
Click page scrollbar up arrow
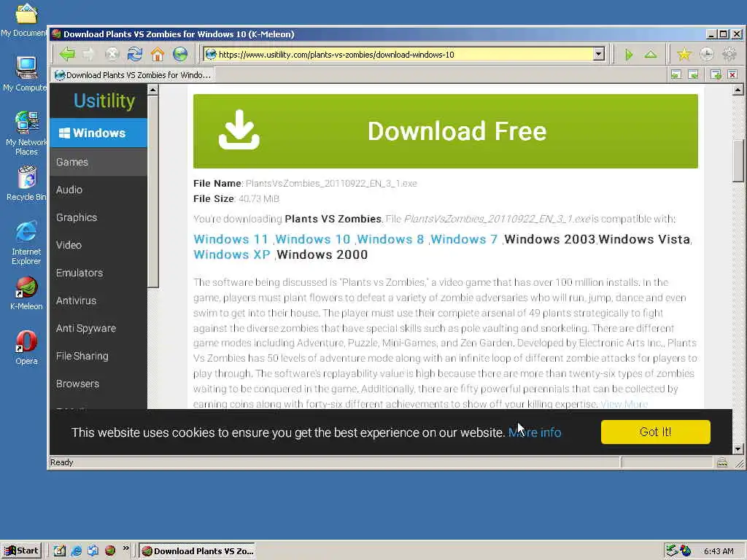click(738, 90)
